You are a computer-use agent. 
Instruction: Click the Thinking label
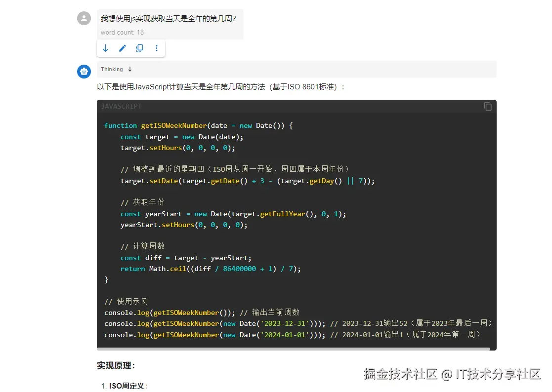click(112, 69)
